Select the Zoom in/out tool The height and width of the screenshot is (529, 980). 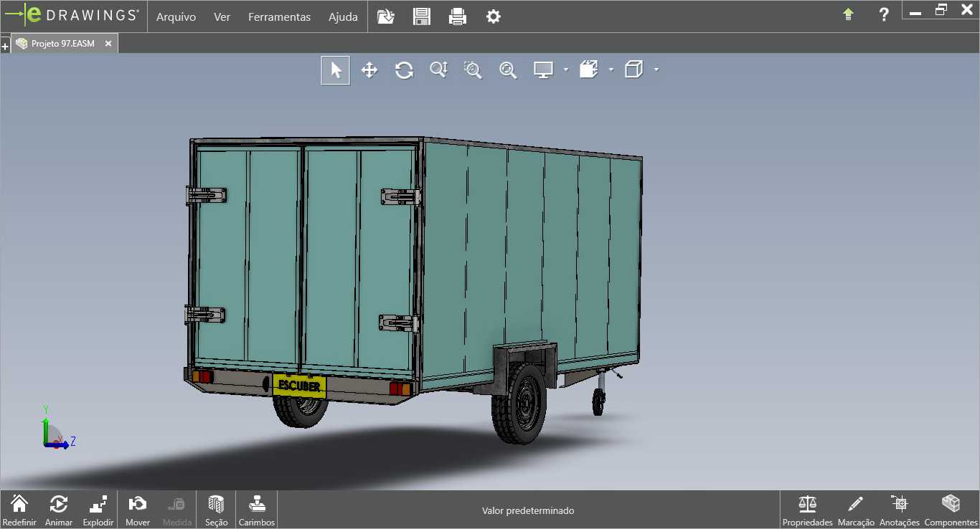pyautogui.click(x=438, y=70)
